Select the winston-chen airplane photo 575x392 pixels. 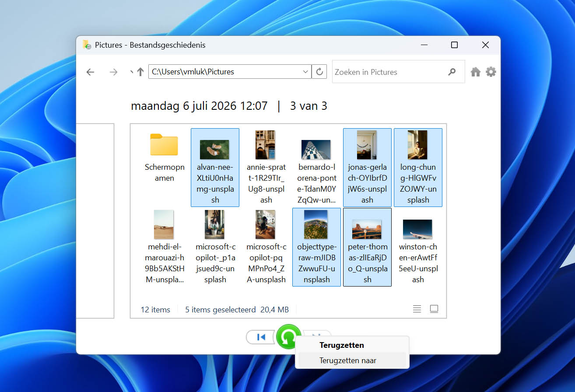coord(418,247)
